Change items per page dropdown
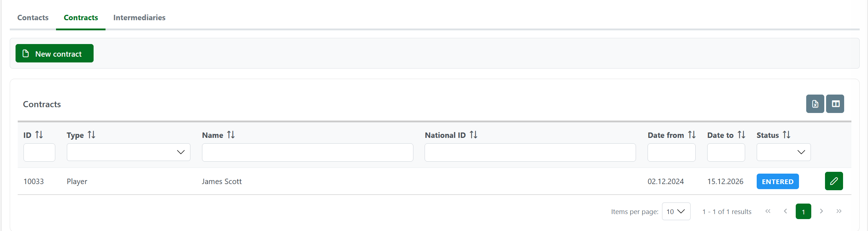868x231 pixels. 676,212
